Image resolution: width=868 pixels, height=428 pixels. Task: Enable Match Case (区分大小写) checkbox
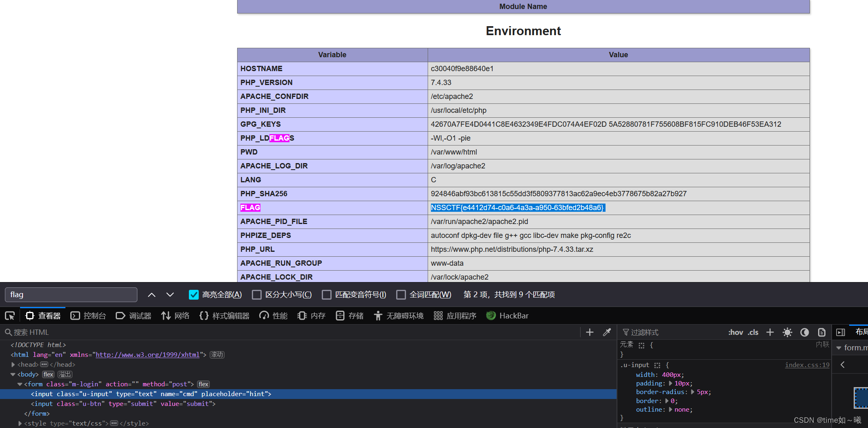pos(257,295)
